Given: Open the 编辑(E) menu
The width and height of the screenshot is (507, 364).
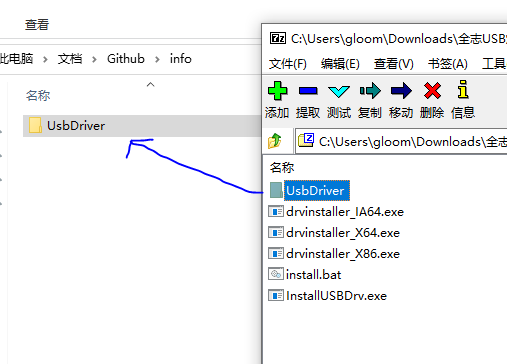Looking at the screenshot, I should (340, 64).
